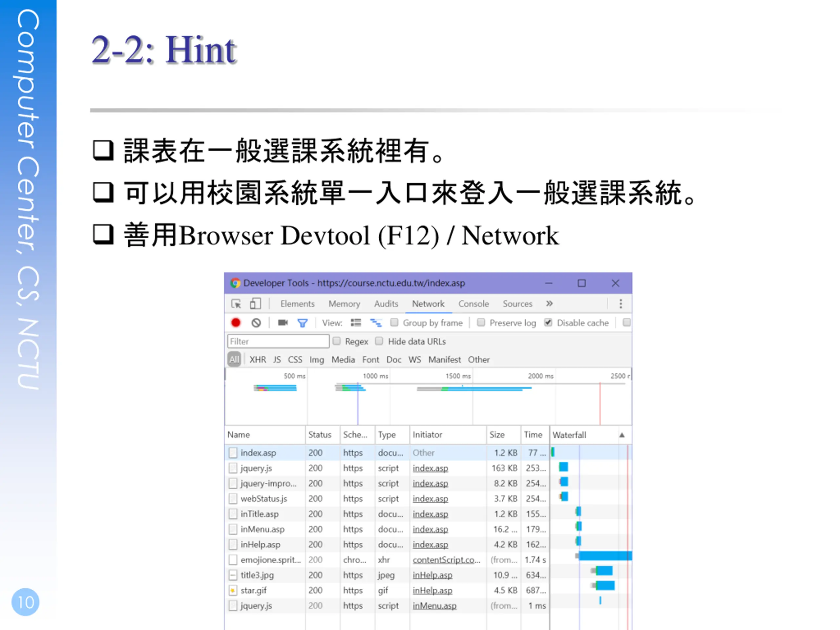
Task: Click the Filter text input field
Action: pos(278,341)
